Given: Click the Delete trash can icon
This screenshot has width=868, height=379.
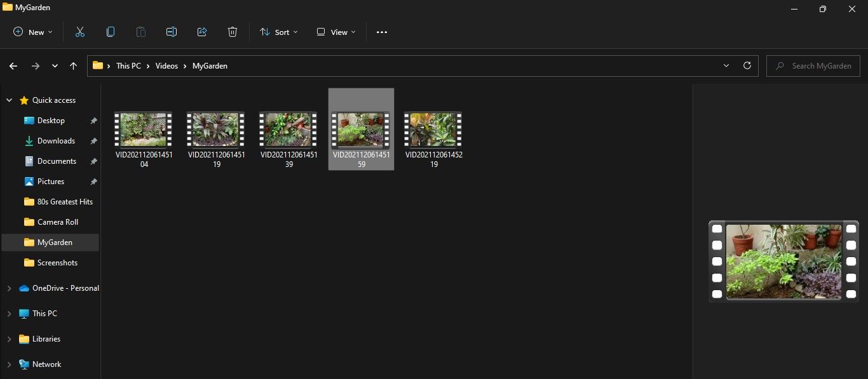Looking at the screenshot, I should click(x=233, y=32).
